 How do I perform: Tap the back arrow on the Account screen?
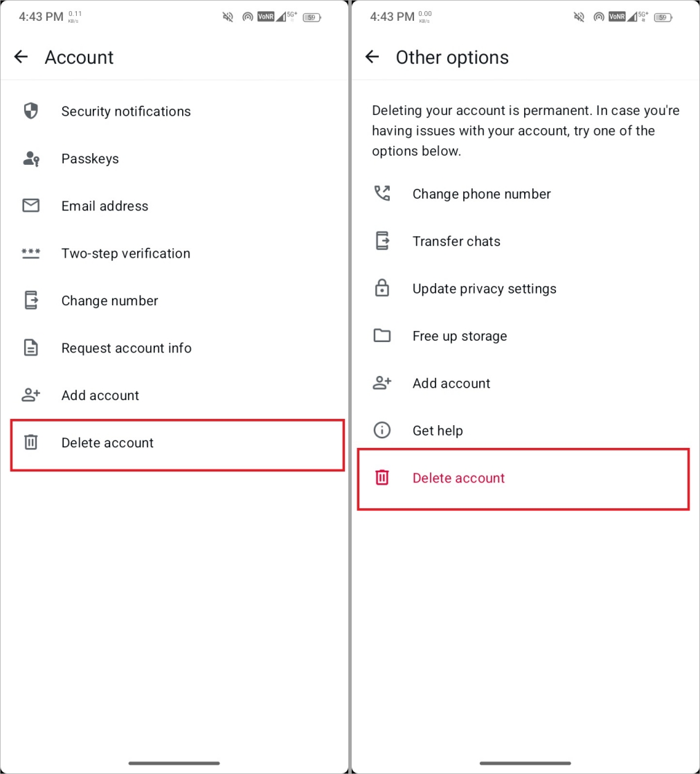pos(21,57)
